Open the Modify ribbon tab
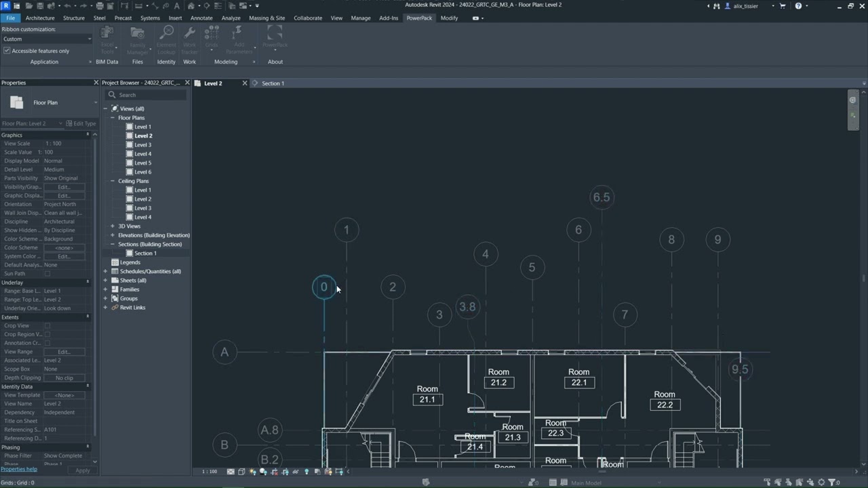Image resolution: width=868 pixels, height=488 pixels. coord(449,18)
